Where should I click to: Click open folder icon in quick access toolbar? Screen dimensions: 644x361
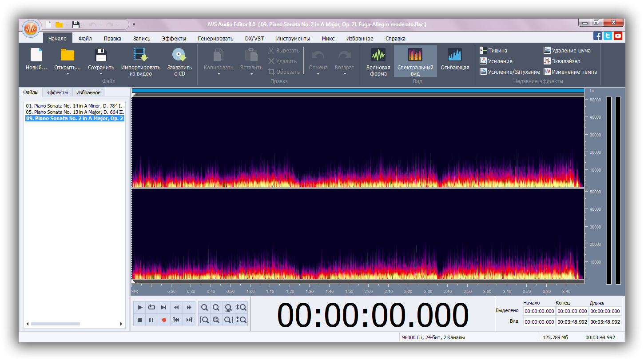(59, 25)
